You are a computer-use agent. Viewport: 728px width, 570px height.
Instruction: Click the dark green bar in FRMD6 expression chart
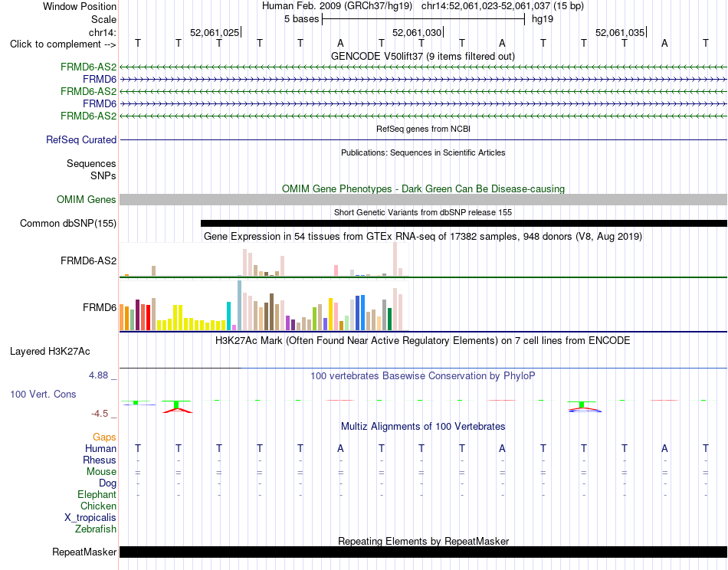coord(389,319)
